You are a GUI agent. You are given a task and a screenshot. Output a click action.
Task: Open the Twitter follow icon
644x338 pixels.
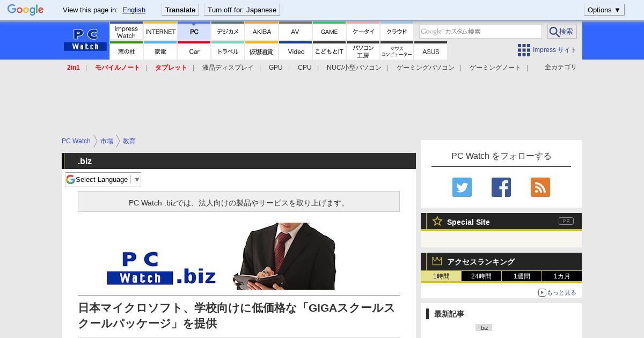pyautogui.click(x=462, y=187)
